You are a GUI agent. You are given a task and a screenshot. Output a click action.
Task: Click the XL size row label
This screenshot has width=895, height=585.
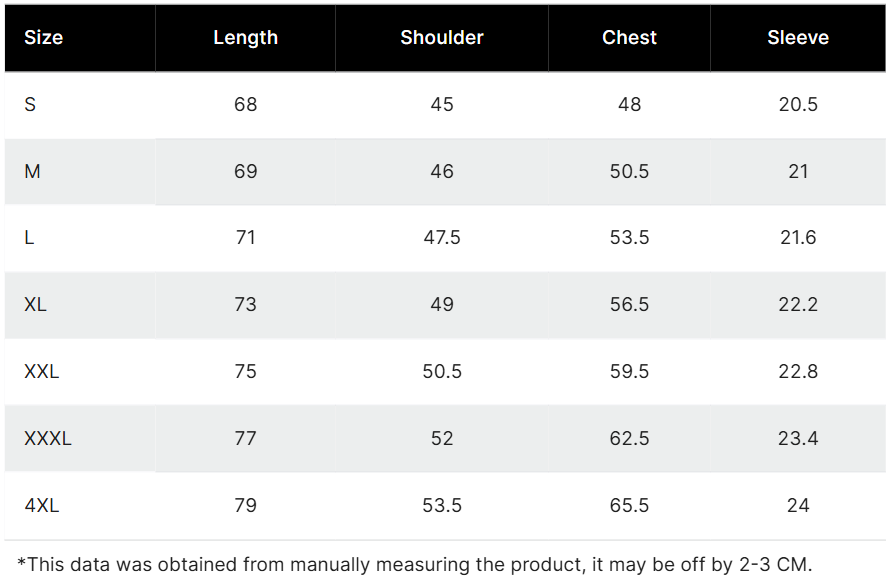(35, 305)
